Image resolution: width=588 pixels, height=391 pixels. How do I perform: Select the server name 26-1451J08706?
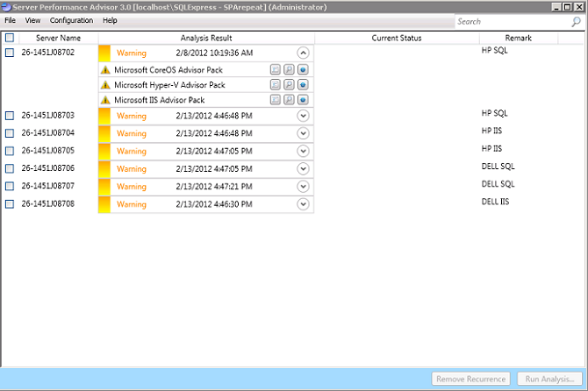click(48, 168)
